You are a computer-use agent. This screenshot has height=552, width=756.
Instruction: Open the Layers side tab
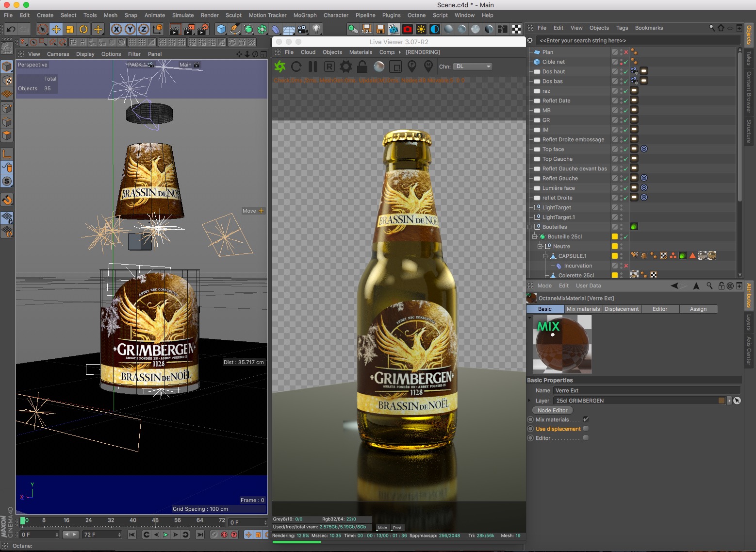(x=749, y=322)
